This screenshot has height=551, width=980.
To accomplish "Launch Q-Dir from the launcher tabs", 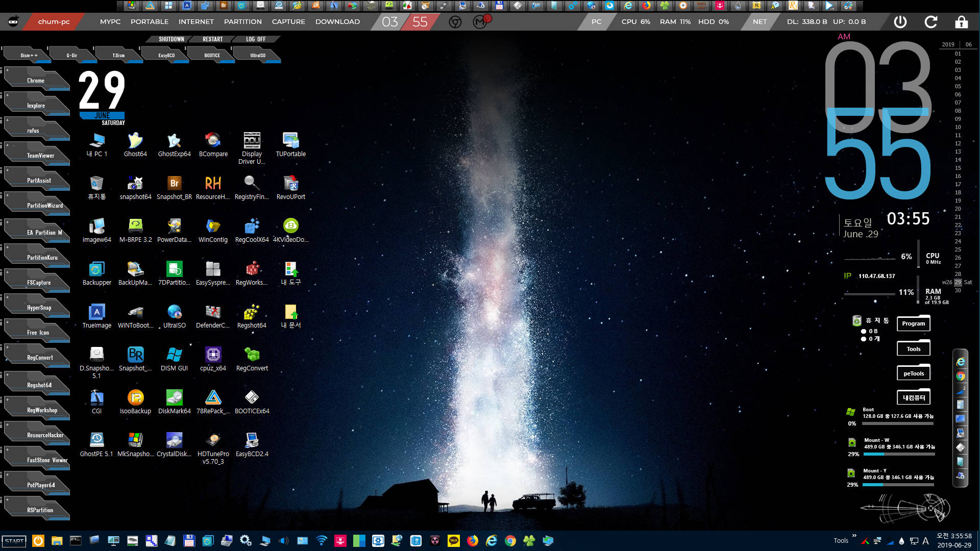I will (72, 55).
